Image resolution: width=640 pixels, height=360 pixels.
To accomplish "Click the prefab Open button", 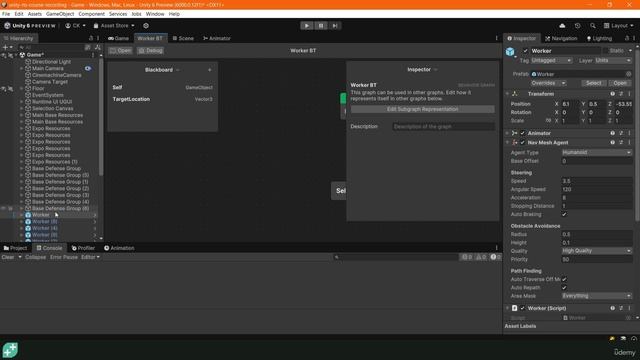I will click(x=620, y=83).
